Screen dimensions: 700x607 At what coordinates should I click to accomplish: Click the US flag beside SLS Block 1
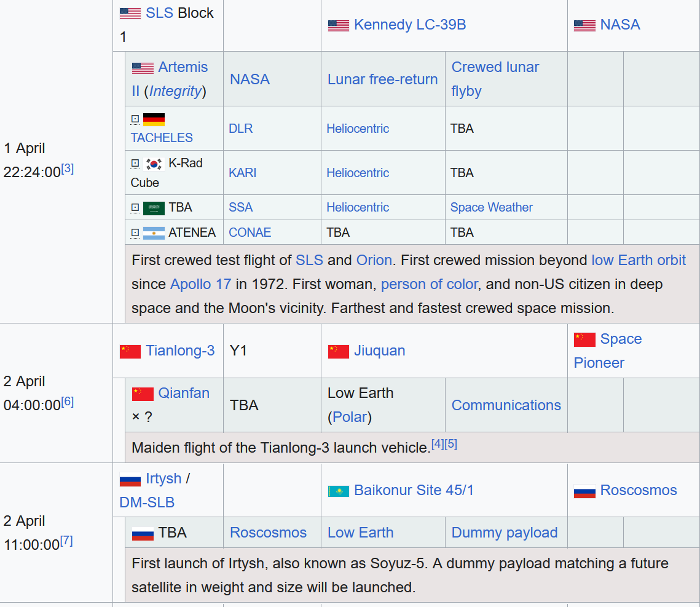130,14
